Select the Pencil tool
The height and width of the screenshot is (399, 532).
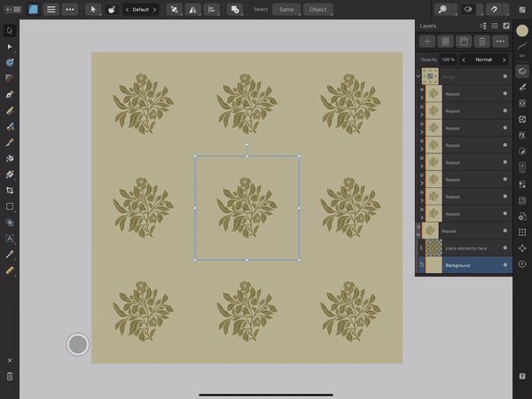[10, 110]
